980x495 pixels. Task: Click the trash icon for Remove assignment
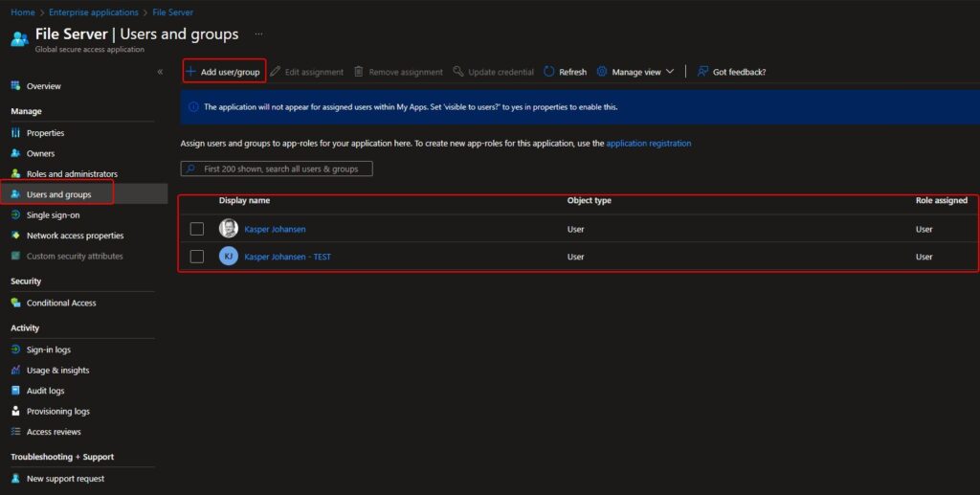pos(359,72)
